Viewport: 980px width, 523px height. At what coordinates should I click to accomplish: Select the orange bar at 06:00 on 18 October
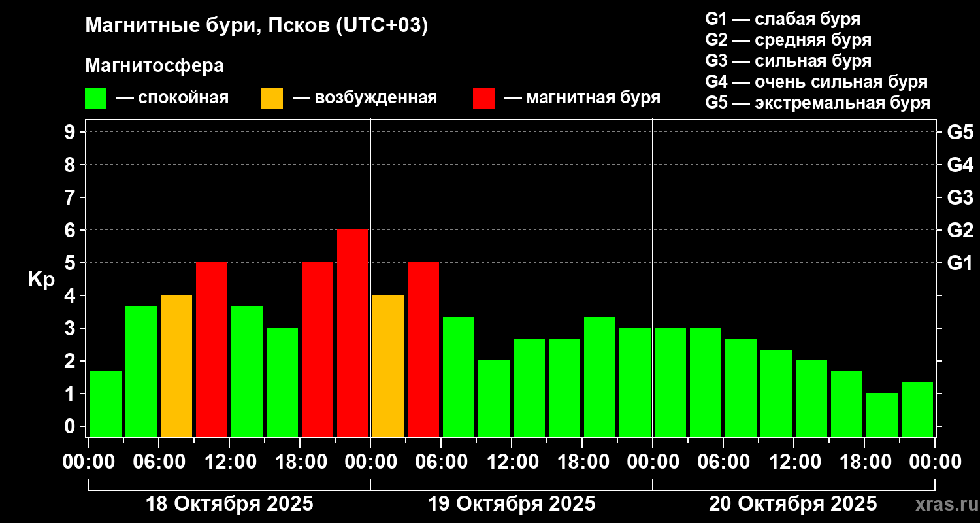[x=176, y=365]
